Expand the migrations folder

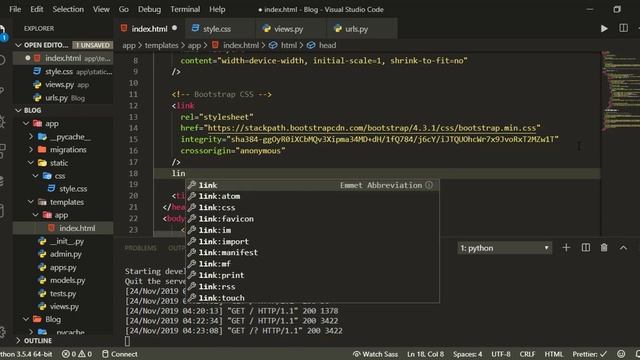[x=31, y=149]
